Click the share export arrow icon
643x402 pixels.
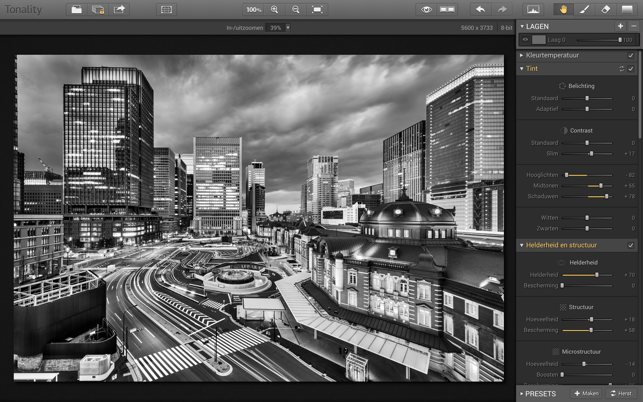[x=119, y=9]
